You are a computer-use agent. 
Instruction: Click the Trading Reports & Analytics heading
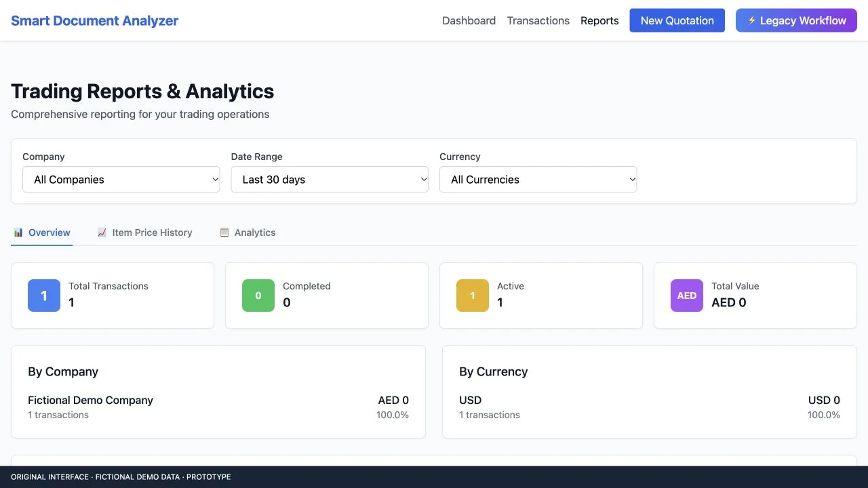point(142,91)
